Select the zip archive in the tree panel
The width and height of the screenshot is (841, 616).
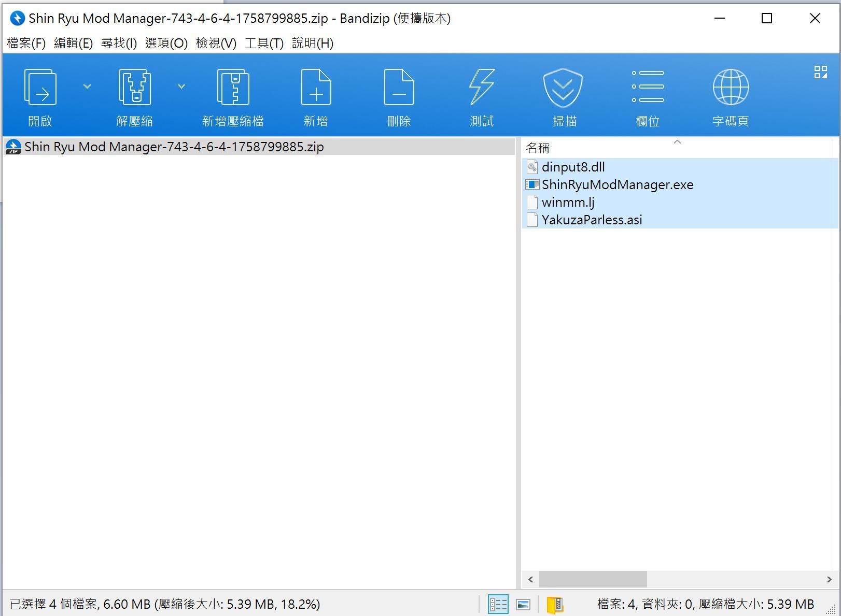259,147
